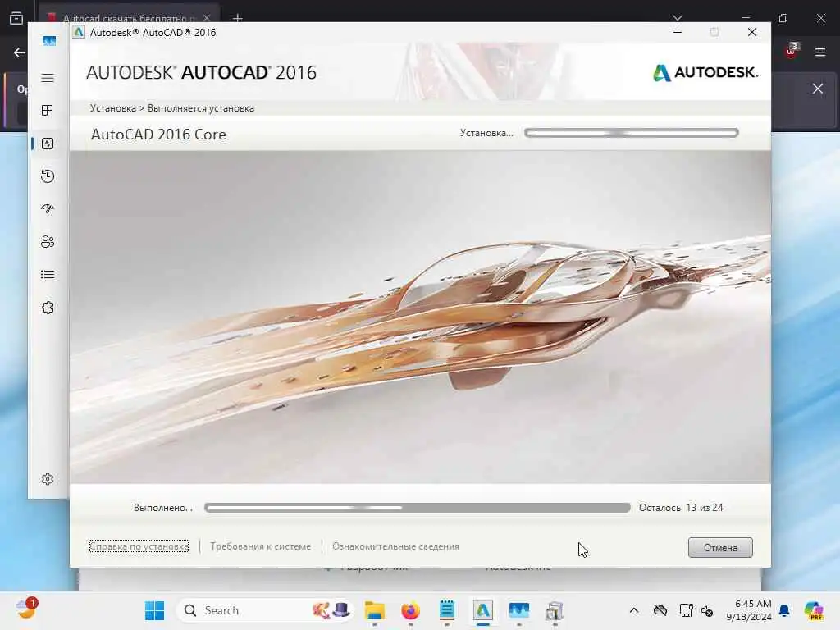Open the weather widget on taskbar

(x=26, y=609)
